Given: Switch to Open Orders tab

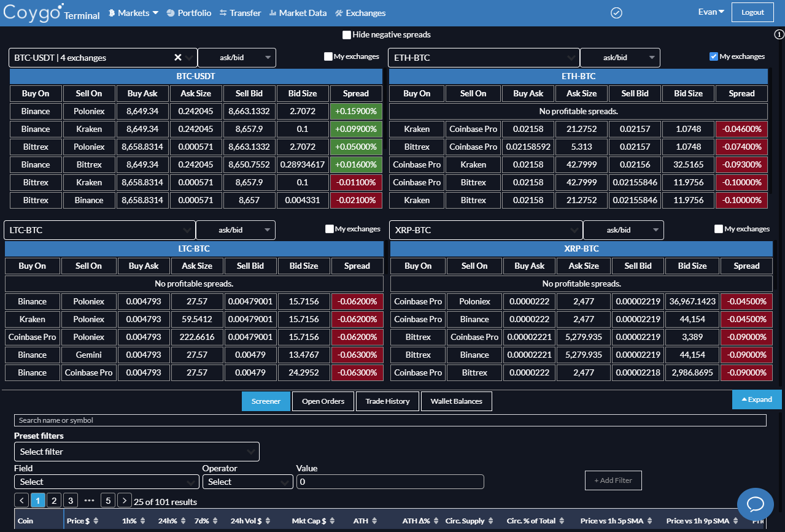Looking at the screenshot, I should (323, 401).
